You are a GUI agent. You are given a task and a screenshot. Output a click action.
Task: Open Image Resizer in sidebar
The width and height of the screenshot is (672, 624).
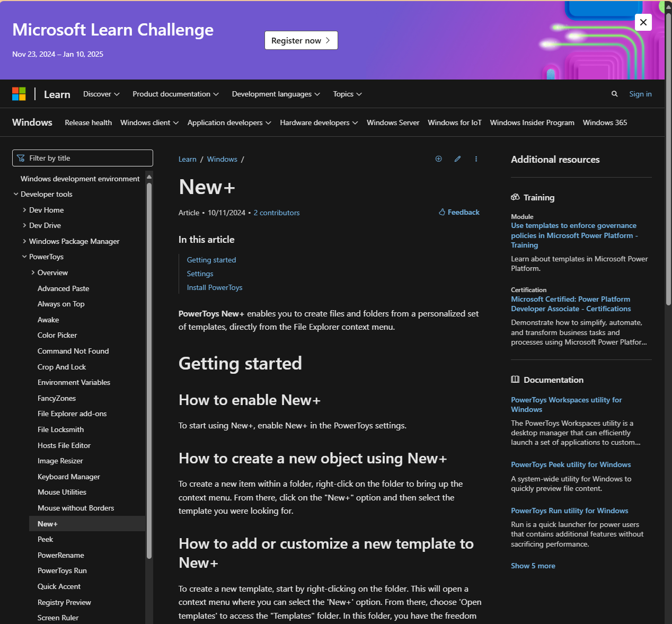point(60,461)
